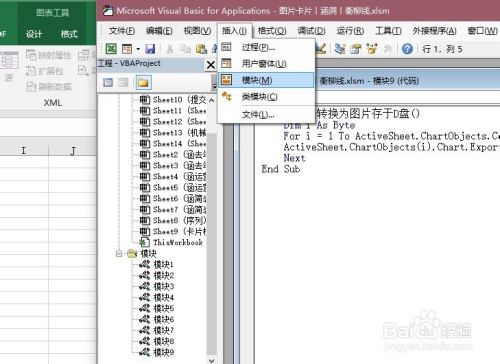Select Sheet10 in the project tree
Screen dimensions: 500x364
(173, 99)
